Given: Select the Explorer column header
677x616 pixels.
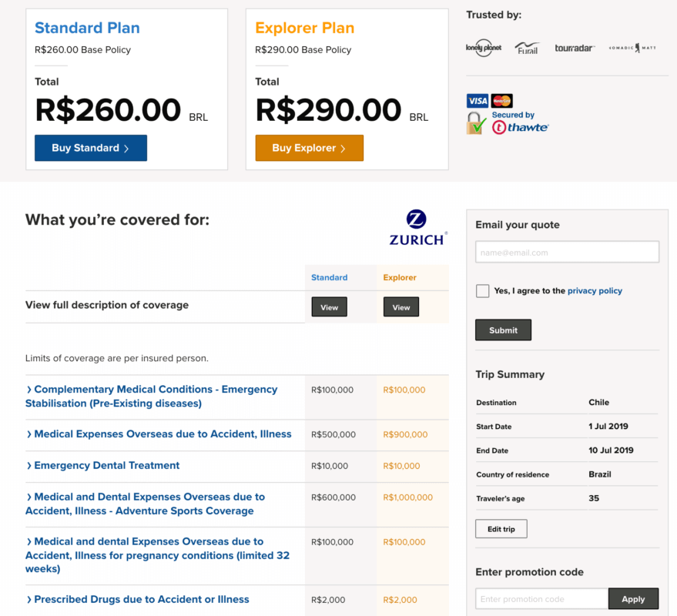Looking at the screenshot, I should point(400,277).
